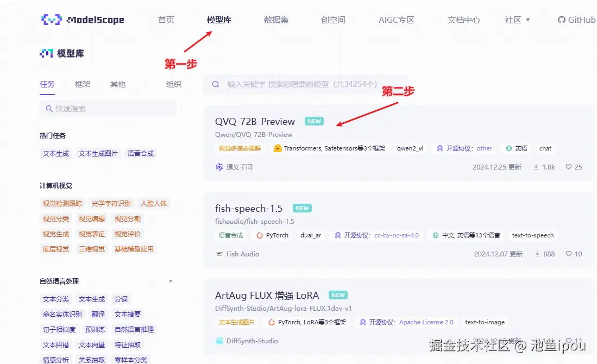The image size is (597, 364).
Task: Click the globe icon beside 中文, 英语等13个语言
Action: [436, 235]
